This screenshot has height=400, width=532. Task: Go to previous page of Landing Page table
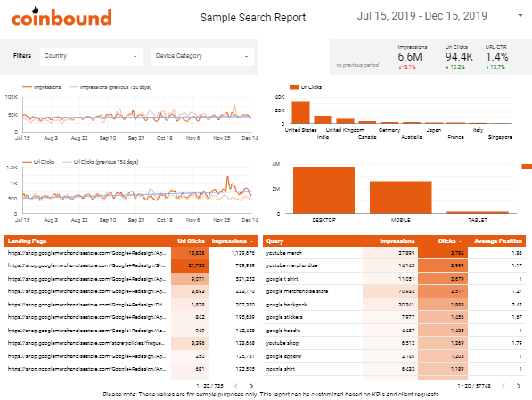click(236, 386)
